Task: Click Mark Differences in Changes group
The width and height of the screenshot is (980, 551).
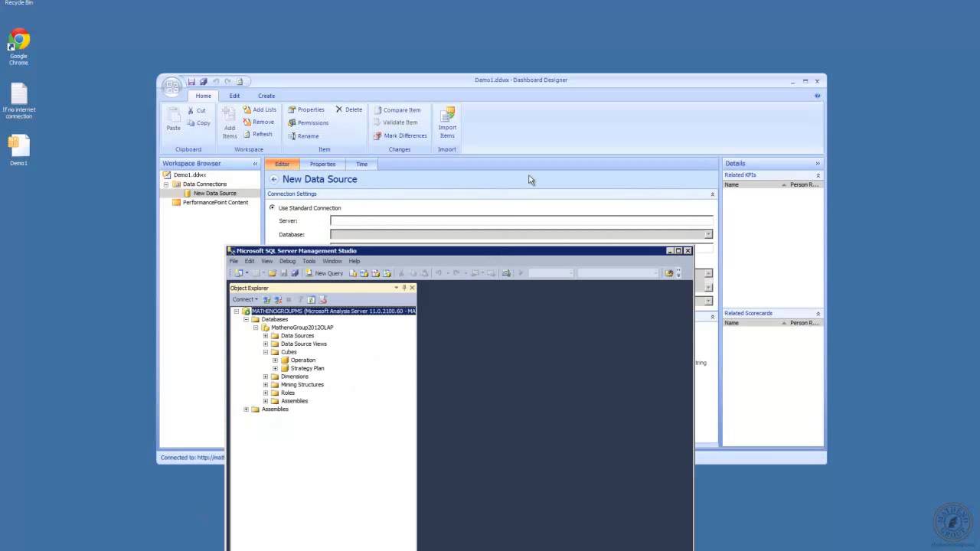Action: (400, 135)
